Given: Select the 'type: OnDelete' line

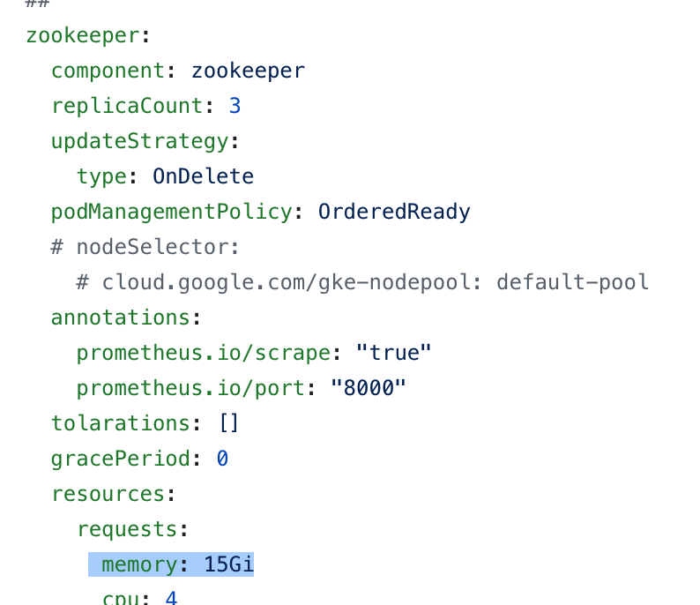Looking at the screenshot, I should (165, 176).
